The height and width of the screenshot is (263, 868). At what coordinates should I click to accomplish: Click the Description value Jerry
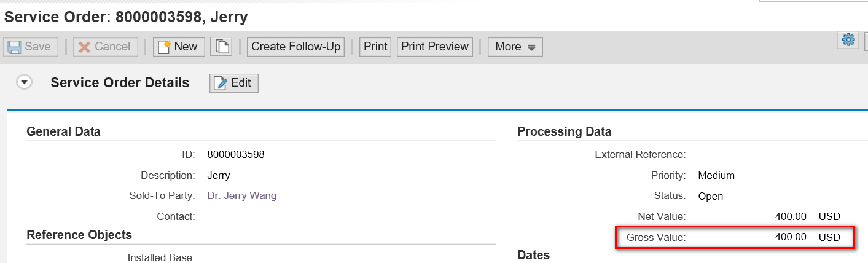[219, 175]
